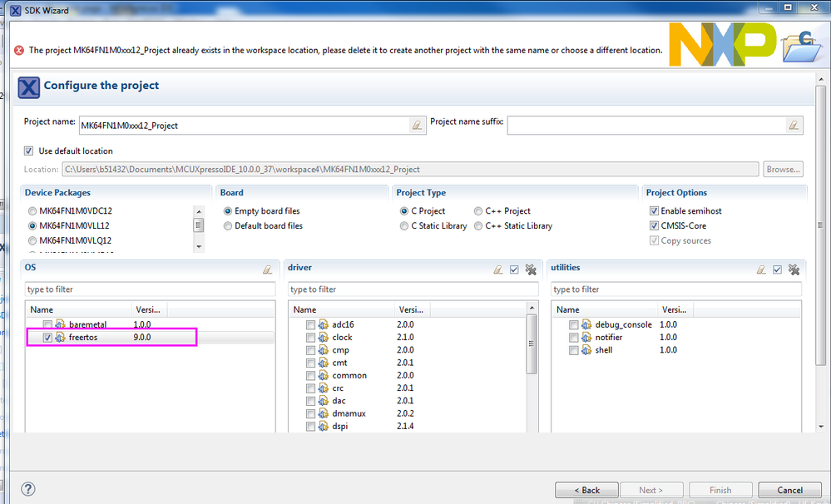Clear the Project name field with eraser icon

pyautogui.click(x=417, y=126)
